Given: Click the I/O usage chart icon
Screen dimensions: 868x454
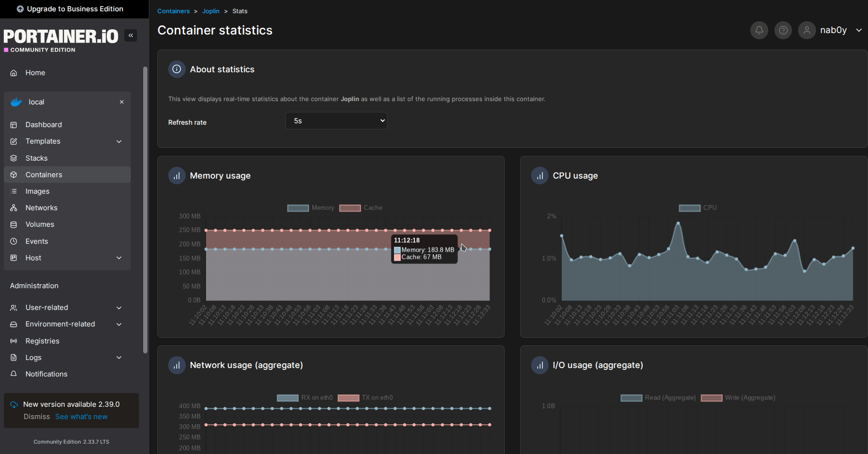Looking at the screenshot, I should pyautogui.click(x=540, y=365).
